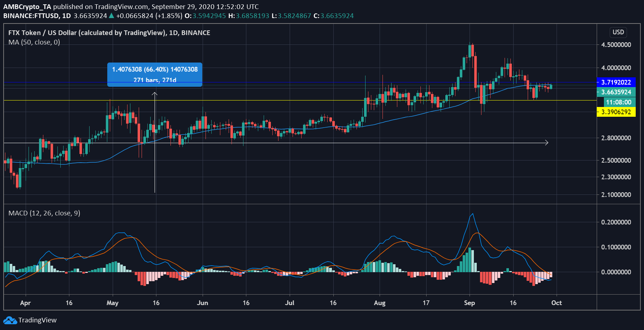Click the Aug date label on time axis
Image resolution: width=644 pixels, height=330 pixels.
point(380,303)
